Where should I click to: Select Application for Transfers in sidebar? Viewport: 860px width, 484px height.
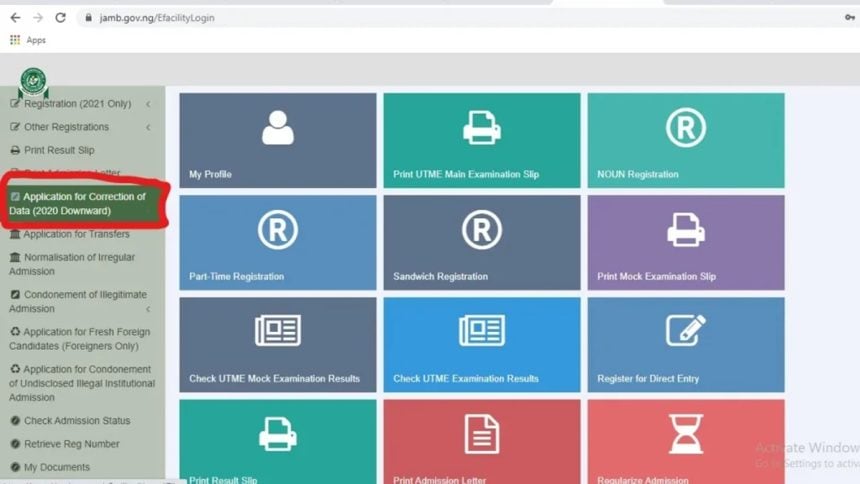tap(76, 234)
